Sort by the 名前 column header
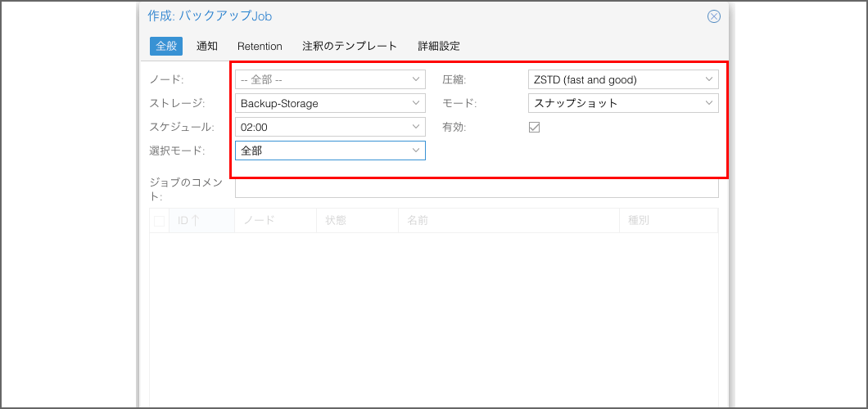The image size is (868, 409). coord(508,221)
